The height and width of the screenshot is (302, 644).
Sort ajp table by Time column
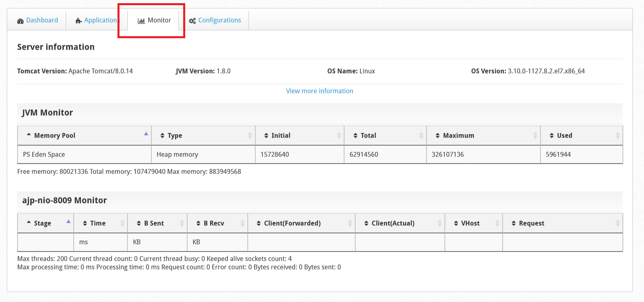pos(100,223)
